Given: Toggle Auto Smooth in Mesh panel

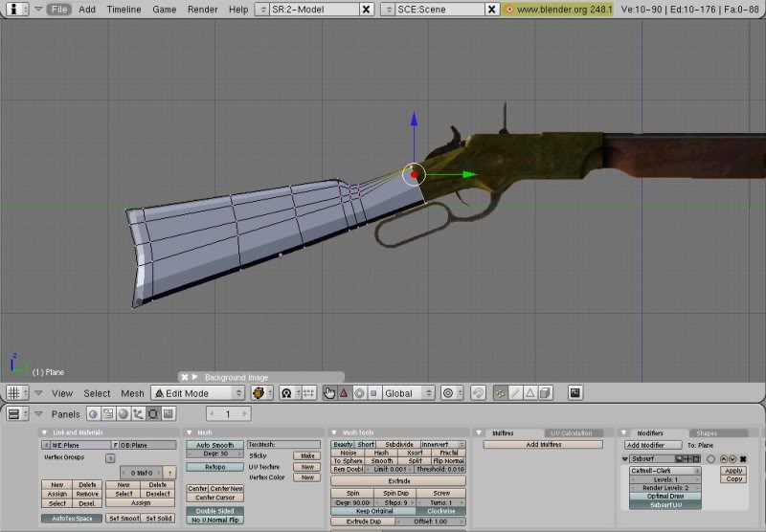Looking at the screenshot, I should point(214,445).
